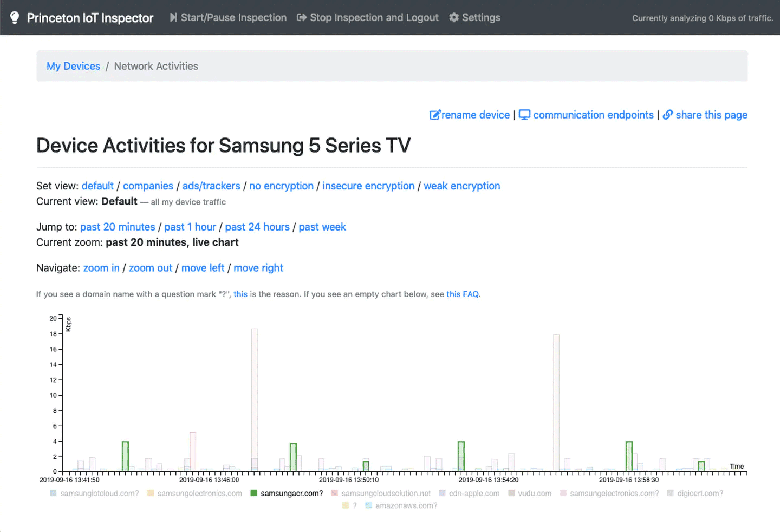Click the Start/Pause Inspection play icon
This screenshot has width=780, height=532.
click(173, 17)
